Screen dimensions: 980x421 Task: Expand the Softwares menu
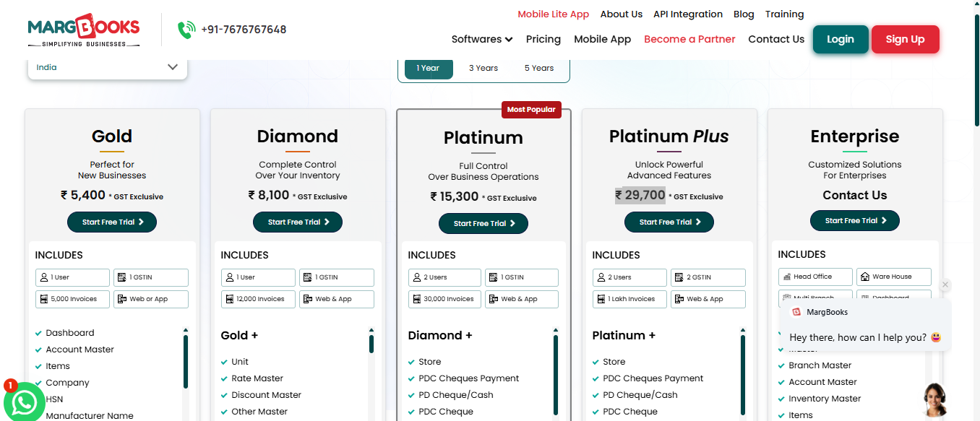pos(482,39)
